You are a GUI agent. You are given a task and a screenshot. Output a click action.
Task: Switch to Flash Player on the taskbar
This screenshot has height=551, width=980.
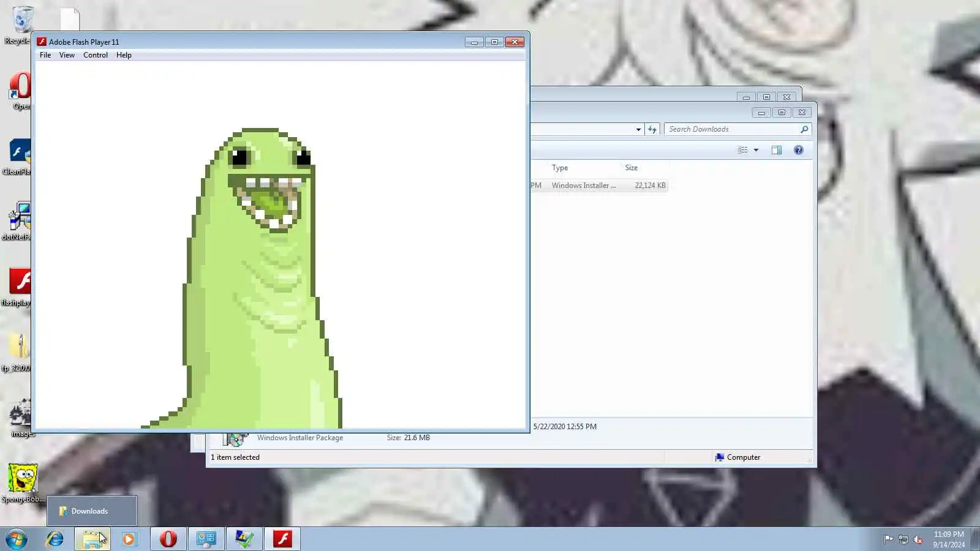[x=282, y=539]
